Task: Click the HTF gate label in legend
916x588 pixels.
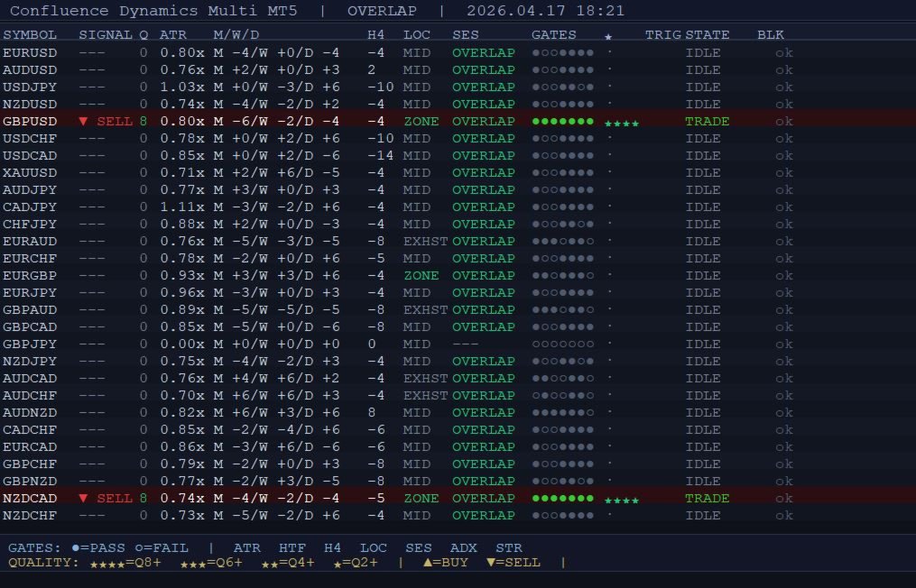Action: point(292,548)
